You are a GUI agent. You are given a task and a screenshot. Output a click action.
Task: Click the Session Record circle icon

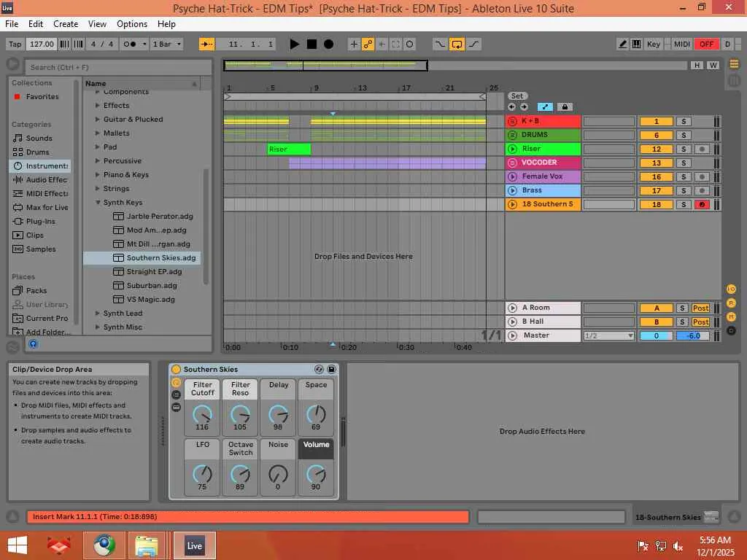pos(409,44)
